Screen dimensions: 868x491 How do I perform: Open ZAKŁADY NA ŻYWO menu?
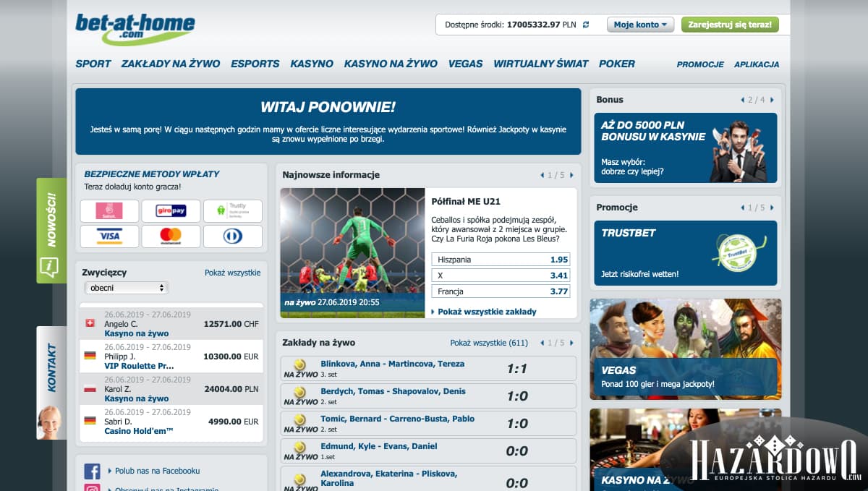pos(171,64)
